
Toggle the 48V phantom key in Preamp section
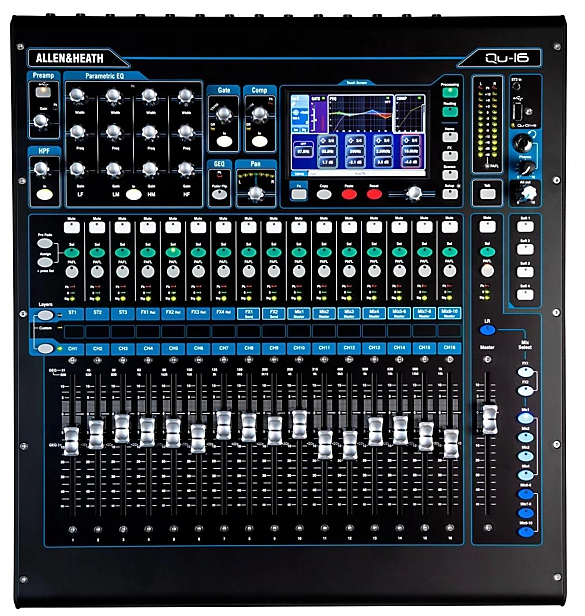tap(43, 92)
